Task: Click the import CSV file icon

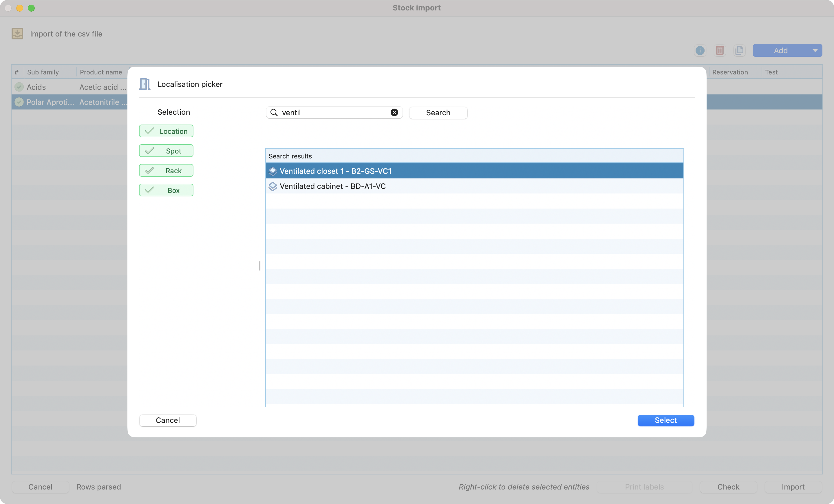Action: pyautogui.click(x=17, y=34)
